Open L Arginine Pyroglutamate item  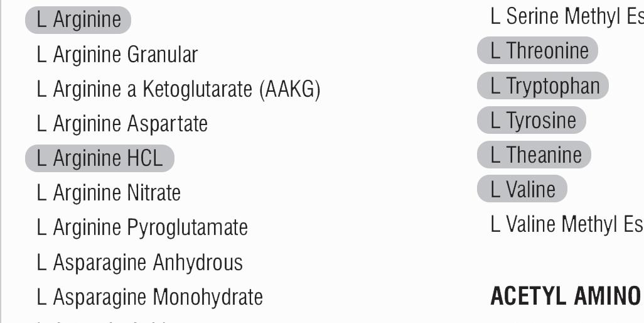point(142,227)
